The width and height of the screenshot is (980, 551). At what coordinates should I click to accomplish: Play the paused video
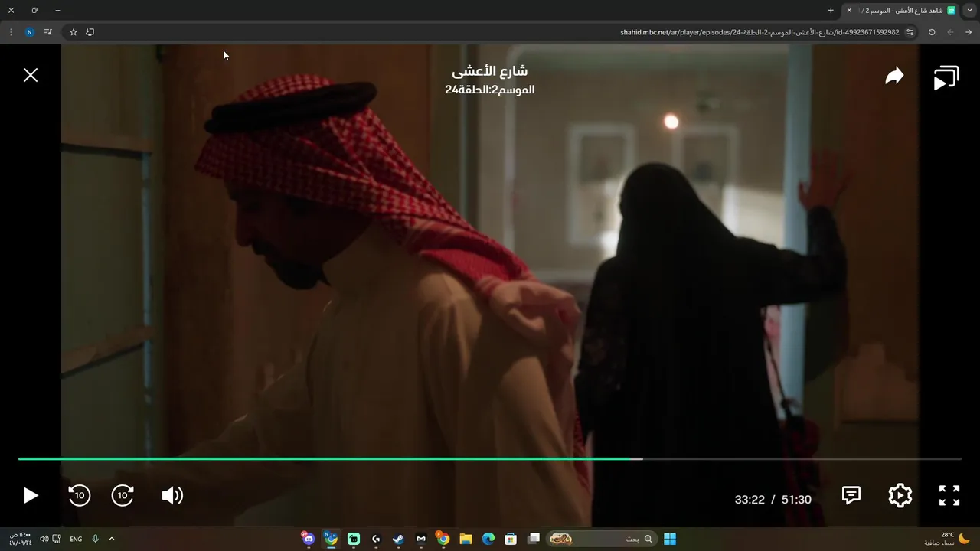tap(31, 496)
